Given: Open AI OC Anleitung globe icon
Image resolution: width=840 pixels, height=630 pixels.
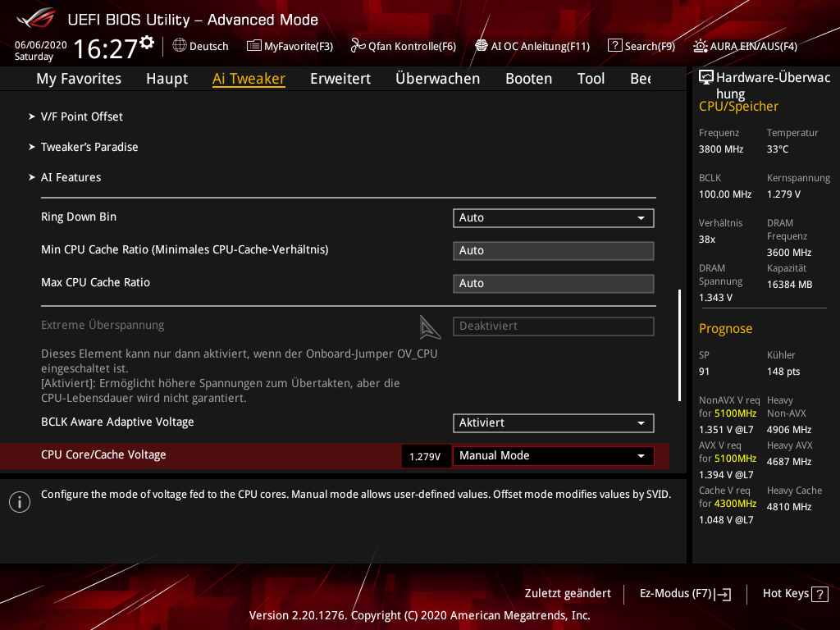Looking at the screenshot, I should [x=482, y=46].
